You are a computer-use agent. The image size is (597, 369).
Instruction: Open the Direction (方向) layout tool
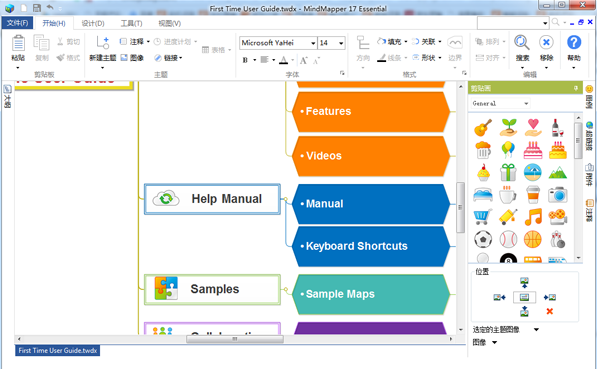coord(363,43)
